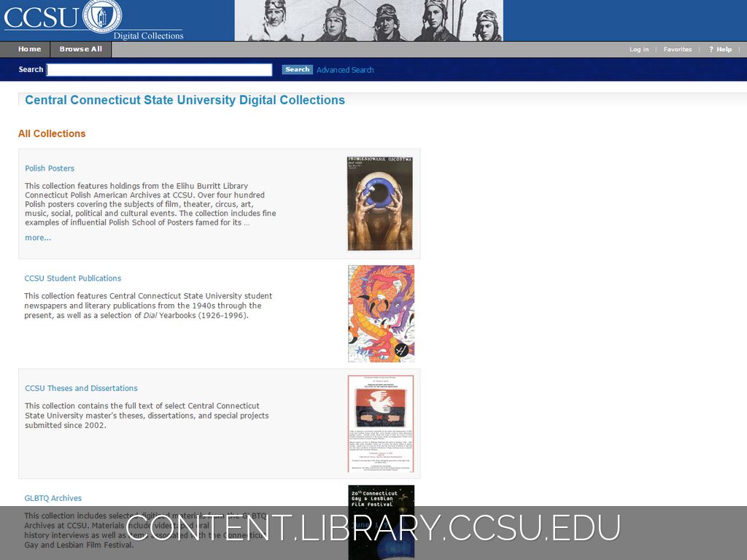Click the aviators banner photo in header
Screen dimensions: 747x560
[368, 20]
